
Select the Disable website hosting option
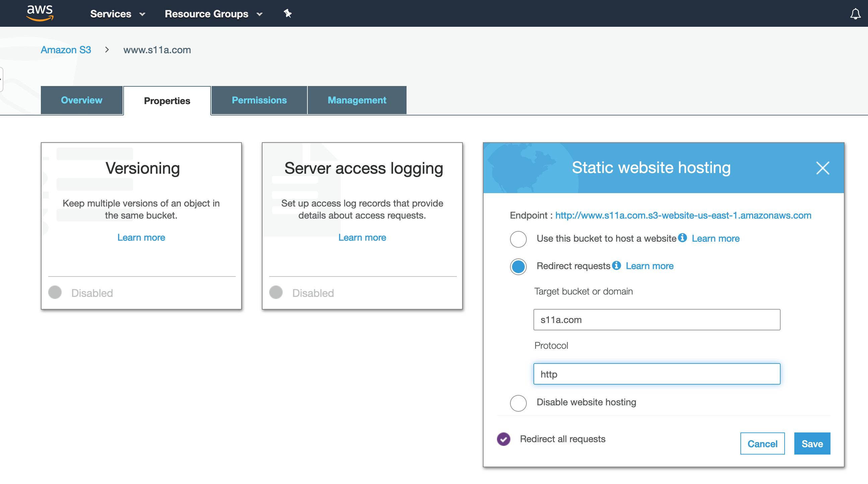click(x=518, y=403)
